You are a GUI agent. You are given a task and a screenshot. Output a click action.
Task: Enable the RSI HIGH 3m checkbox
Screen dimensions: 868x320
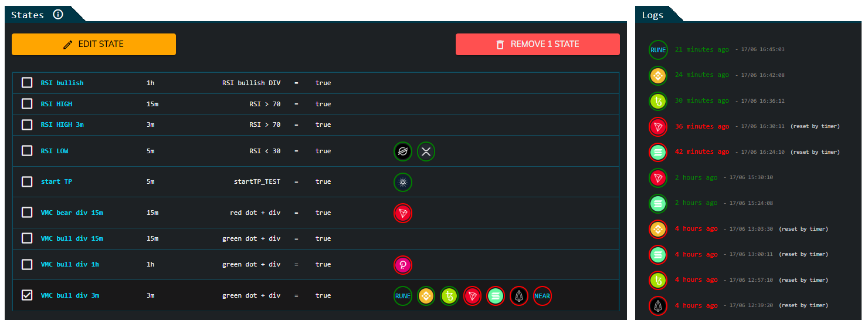[27, 124]
